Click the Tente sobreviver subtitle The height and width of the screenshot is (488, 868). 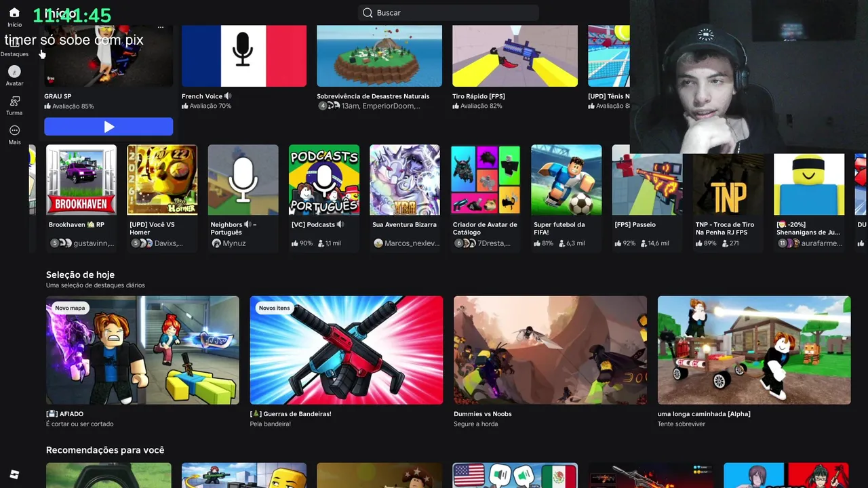click(x=682, y=424)
